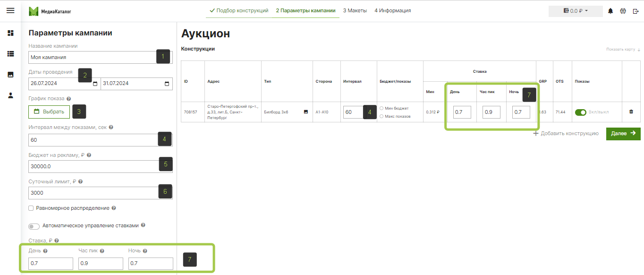644x275 pixels.
Task: Select the Макс показов radio option
Action: tap(381, 116)
